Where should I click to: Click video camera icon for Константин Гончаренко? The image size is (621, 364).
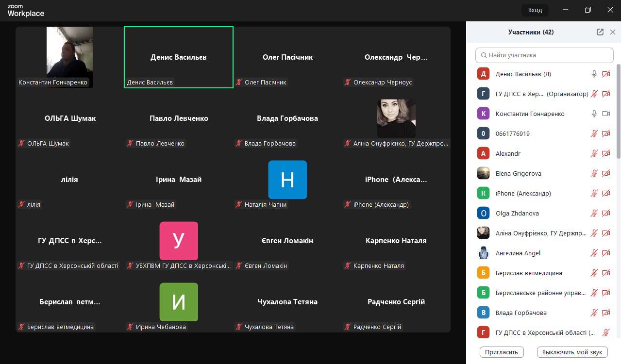point(606,114)
